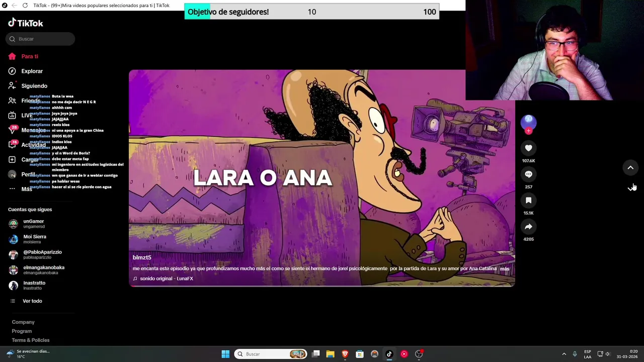Focus the TikTok Buscar search field
The image size is (644, 362).
[41, 39]
